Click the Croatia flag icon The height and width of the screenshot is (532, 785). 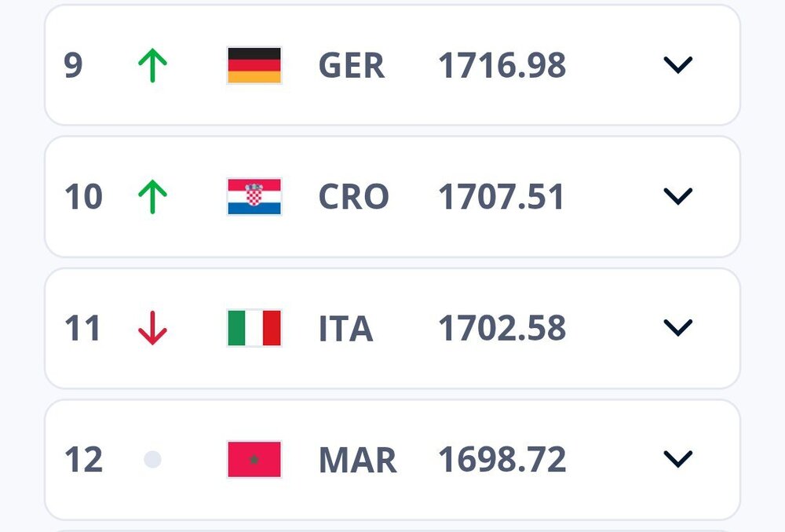pos(254,197)
